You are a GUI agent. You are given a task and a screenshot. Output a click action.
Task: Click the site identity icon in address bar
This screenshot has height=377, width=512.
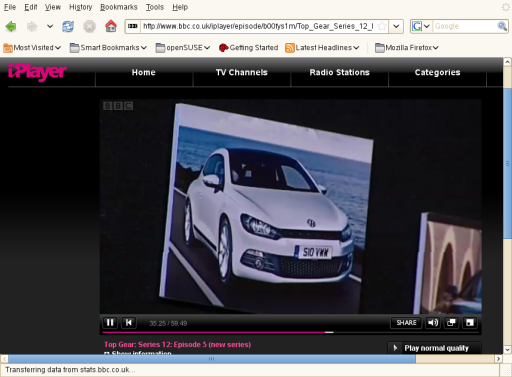click(133, 26)
